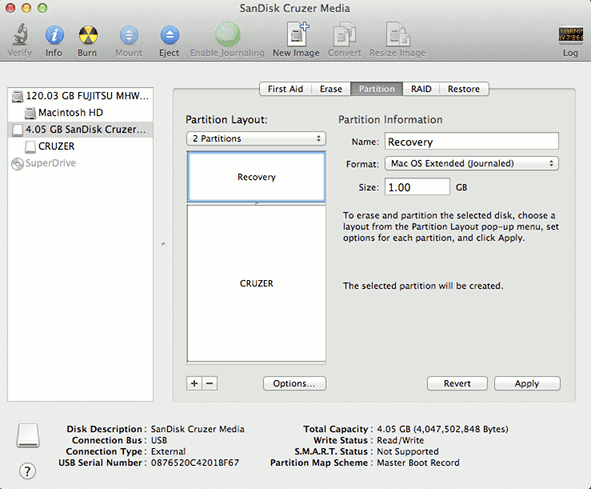Open the Log viewer

click(x=571, y=35)
